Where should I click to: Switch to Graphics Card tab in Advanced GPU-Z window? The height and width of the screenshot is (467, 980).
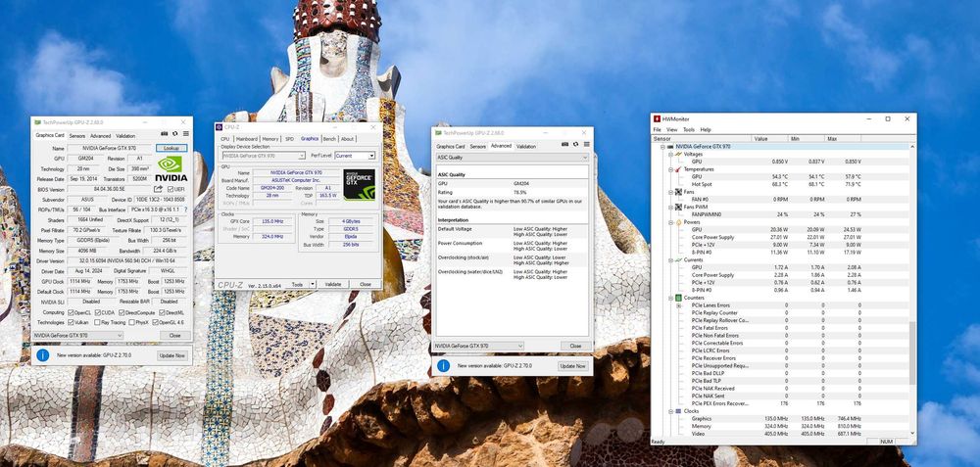[451, 146]
